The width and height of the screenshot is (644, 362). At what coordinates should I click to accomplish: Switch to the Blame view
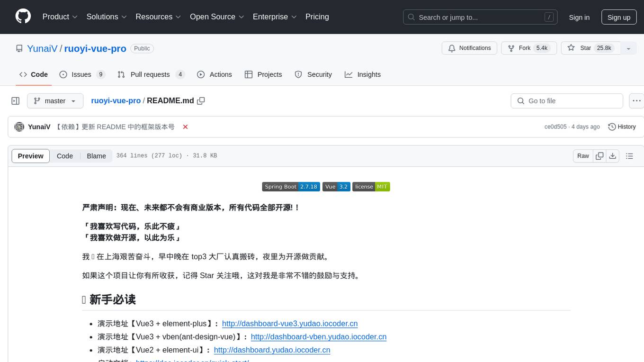coord(96,156)
